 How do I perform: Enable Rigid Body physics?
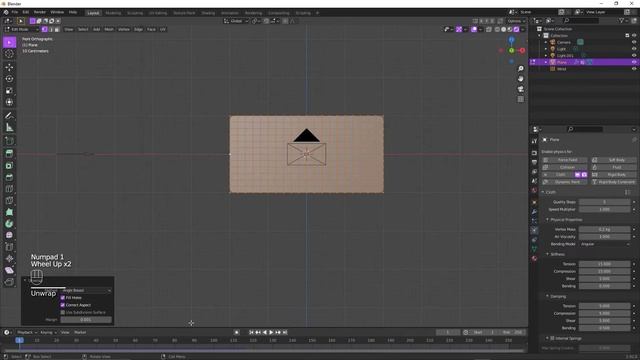pos(614,175)
